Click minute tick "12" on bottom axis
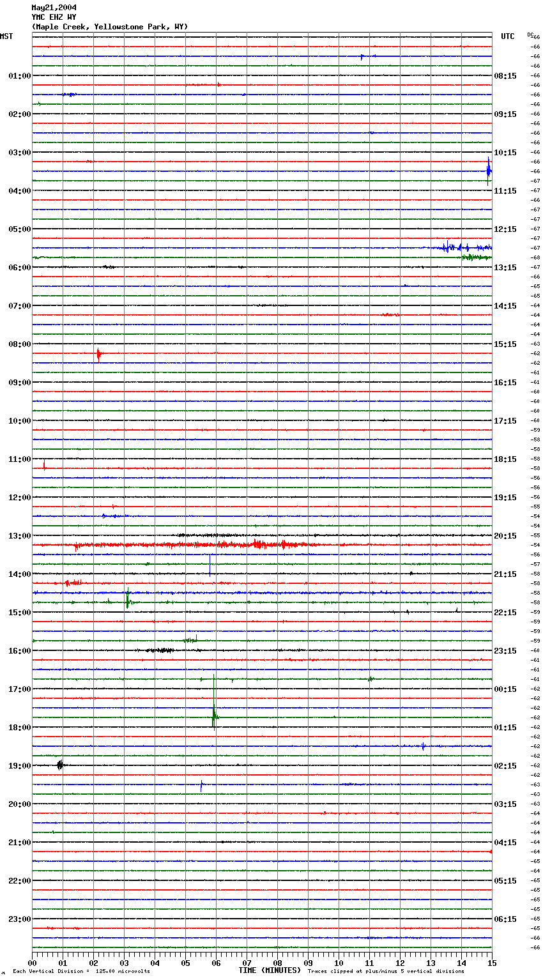Image resolution: width=543 pixels, height=980 pixels. point(400,963)
